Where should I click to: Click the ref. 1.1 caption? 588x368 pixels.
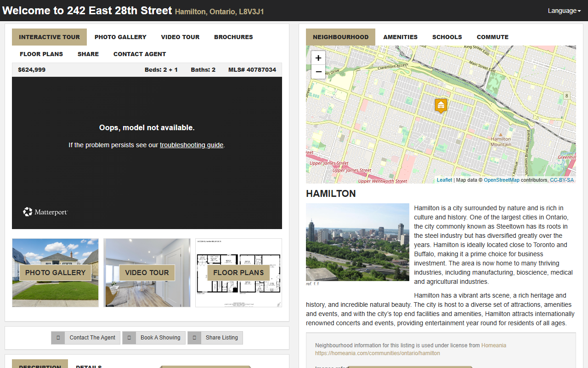[312, 284]
